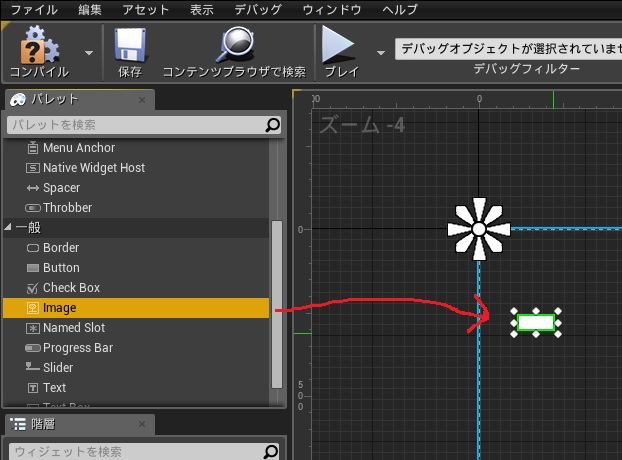The image size is (622, 460).
Task: Click the Save (保存) floppy disk icon
Action: 130,45
